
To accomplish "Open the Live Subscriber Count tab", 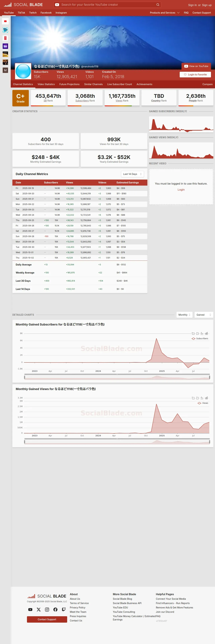I will click(120, 84).
